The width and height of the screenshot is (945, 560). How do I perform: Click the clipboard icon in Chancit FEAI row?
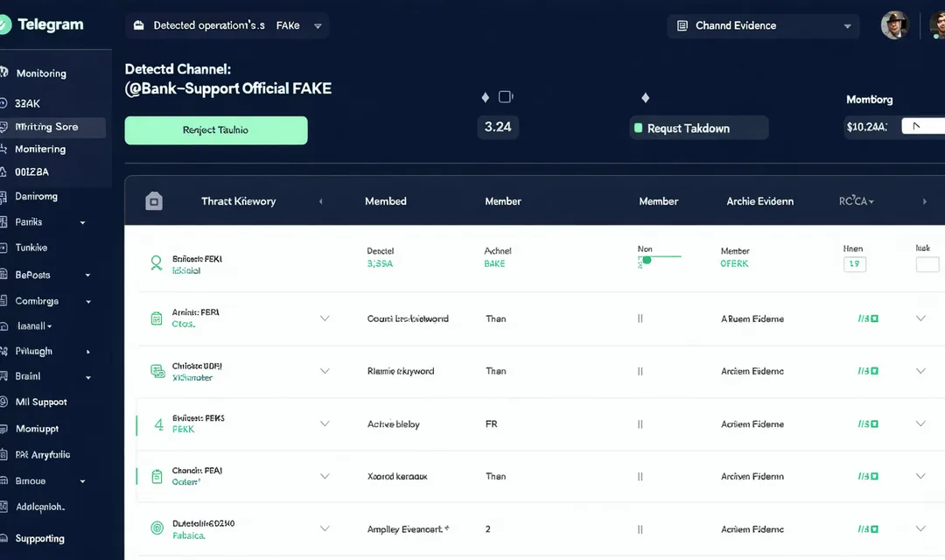click(x=157, y=476)
